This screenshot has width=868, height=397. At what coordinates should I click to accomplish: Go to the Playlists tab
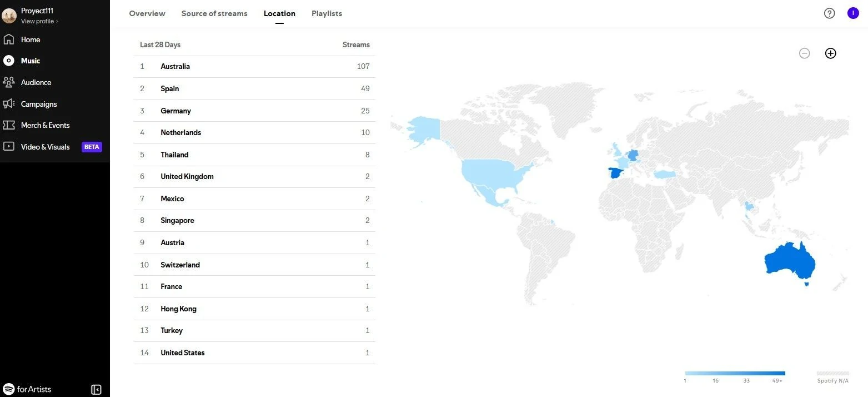pyautogui.click(x=327, y=13)
